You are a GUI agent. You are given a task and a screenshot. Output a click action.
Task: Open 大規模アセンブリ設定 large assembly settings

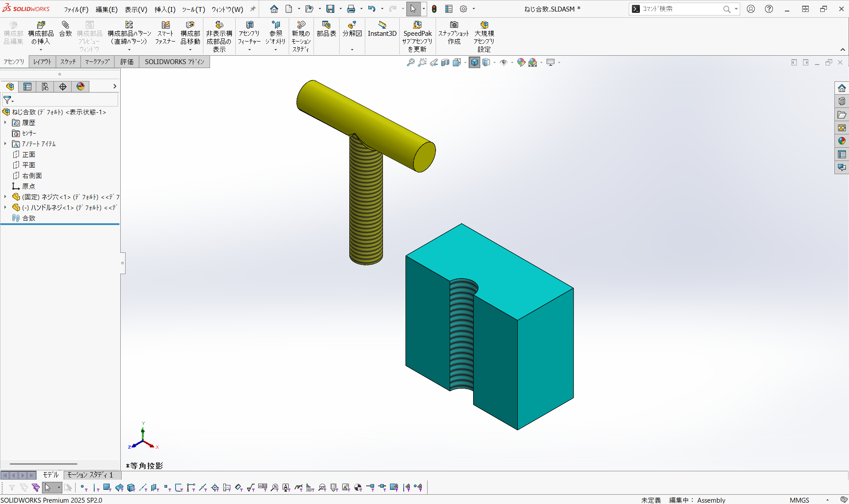pos(484,37)
